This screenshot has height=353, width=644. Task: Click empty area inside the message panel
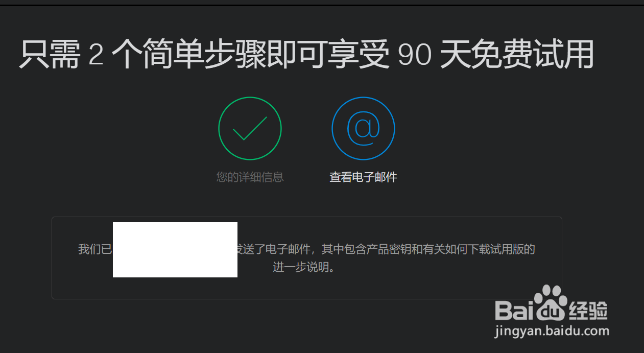(x=409, y=284)
